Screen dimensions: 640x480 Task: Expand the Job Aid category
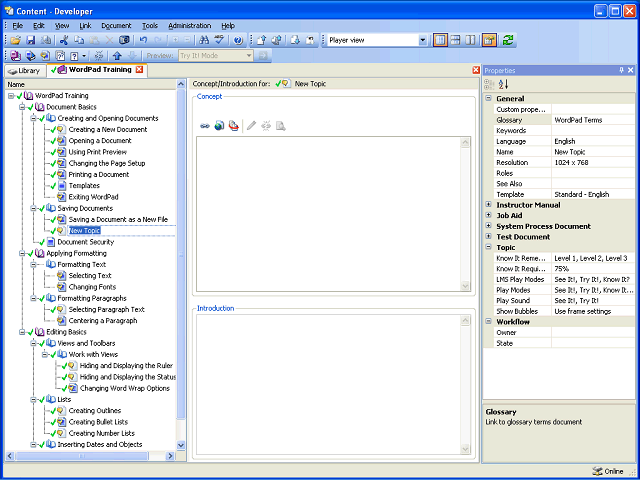click(488, 215)
